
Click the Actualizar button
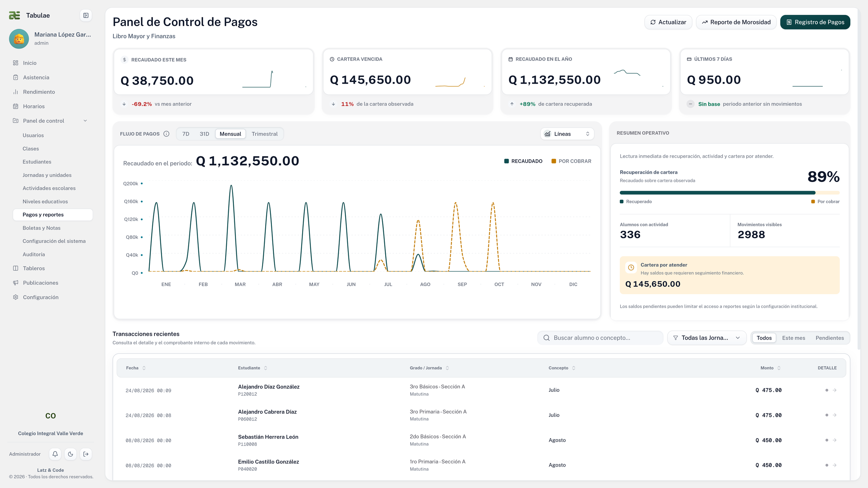668,22
